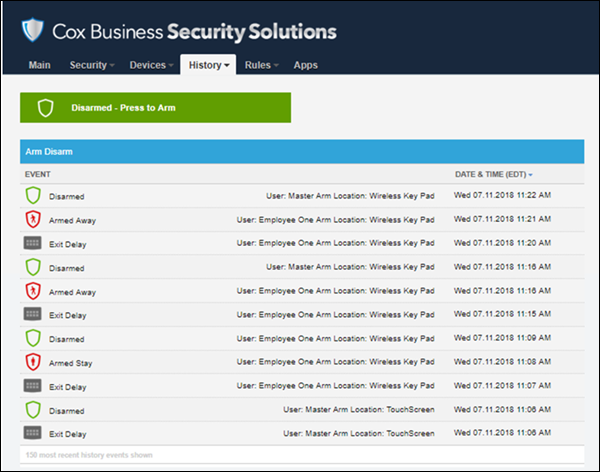Click keypad Exit Delay icon at 11:20 AM
The image size is (600, 472).
click(33, 243)
